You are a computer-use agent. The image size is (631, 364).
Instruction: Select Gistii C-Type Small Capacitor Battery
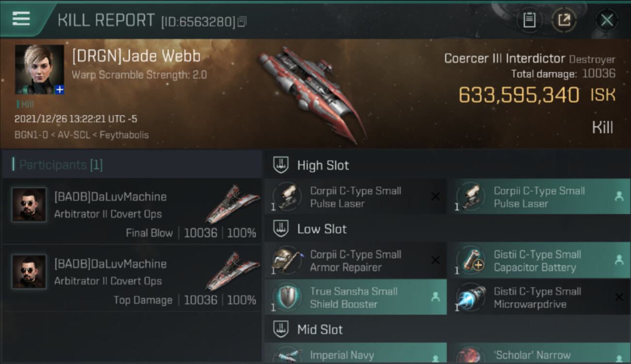539,260
